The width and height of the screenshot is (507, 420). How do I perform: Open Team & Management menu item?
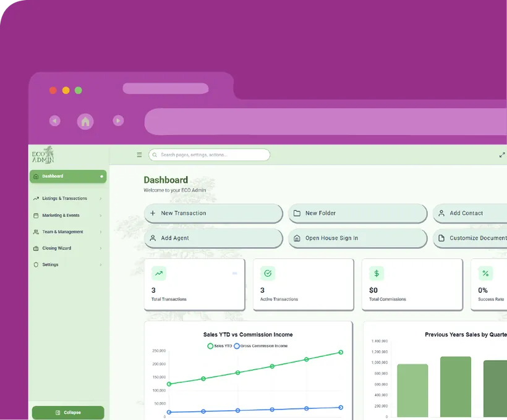[68, 232]
